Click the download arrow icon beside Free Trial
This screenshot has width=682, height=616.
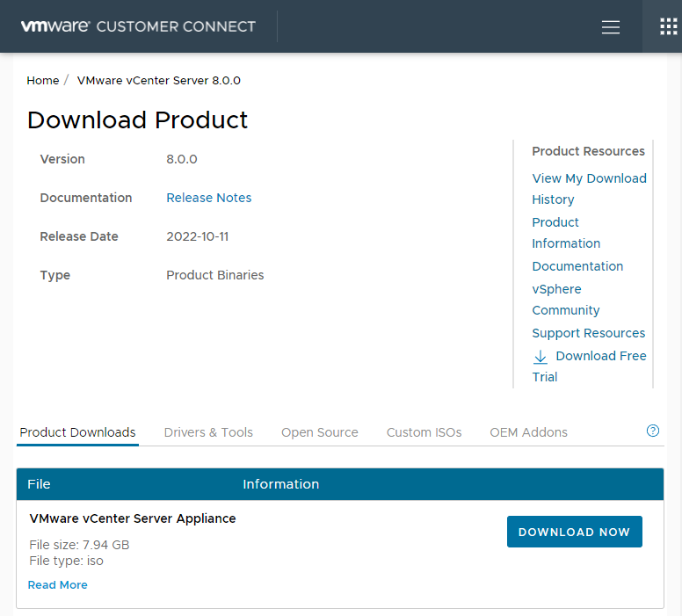541,357
